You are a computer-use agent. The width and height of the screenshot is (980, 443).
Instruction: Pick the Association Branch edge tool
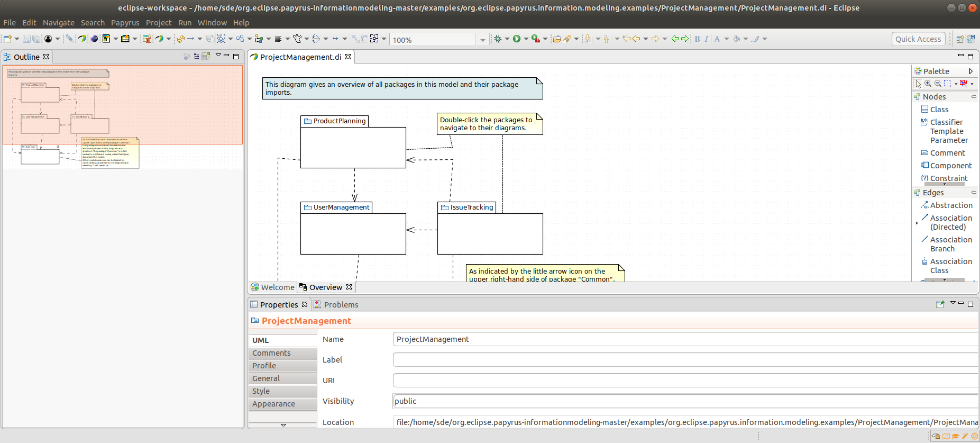point(947,244)
